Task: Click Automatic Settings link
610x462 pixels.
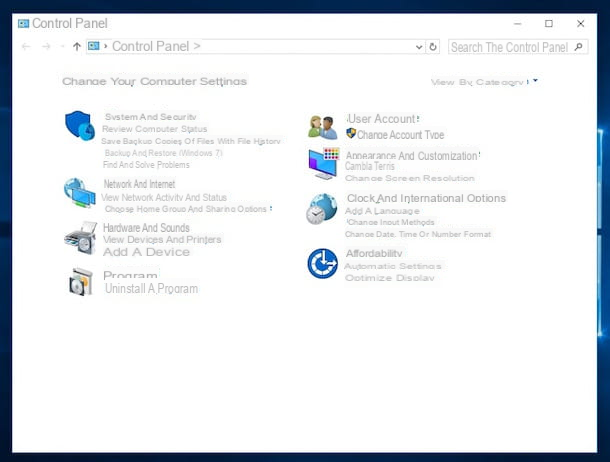Action: [393, 266]
